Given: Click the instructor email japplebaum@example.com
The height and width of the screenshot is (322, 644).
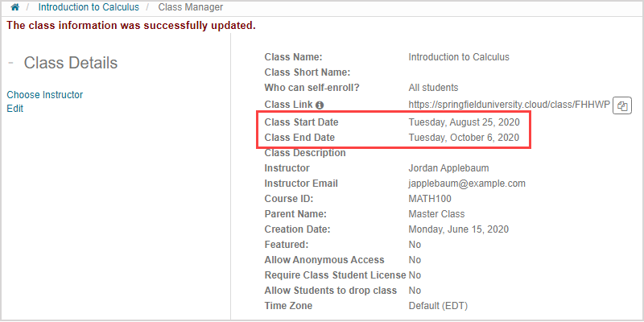Looking at the screenshot, I should tap(467, 184).
